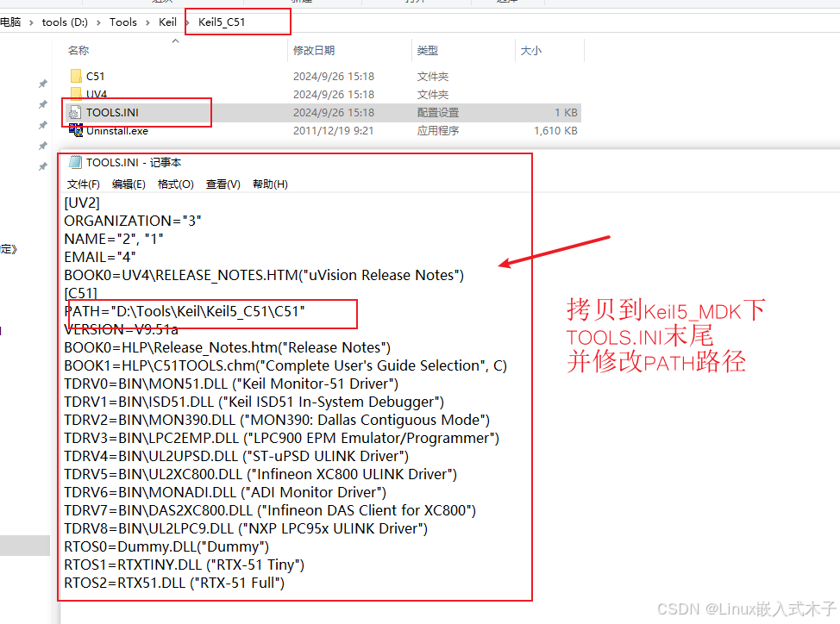Expand chevron between Tools and Keil breadcrumbs
The image size is (840, 624).
[x=147, y=22]
